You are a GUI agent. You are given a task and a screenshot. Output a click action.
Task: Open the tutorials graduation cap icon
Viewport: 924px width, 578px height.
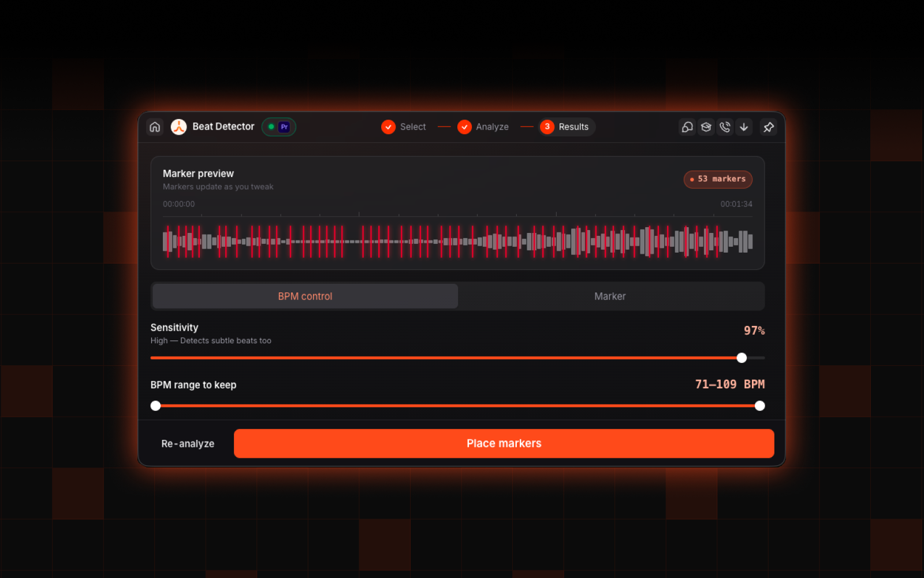pyautogui.click(x=706, y=127)
